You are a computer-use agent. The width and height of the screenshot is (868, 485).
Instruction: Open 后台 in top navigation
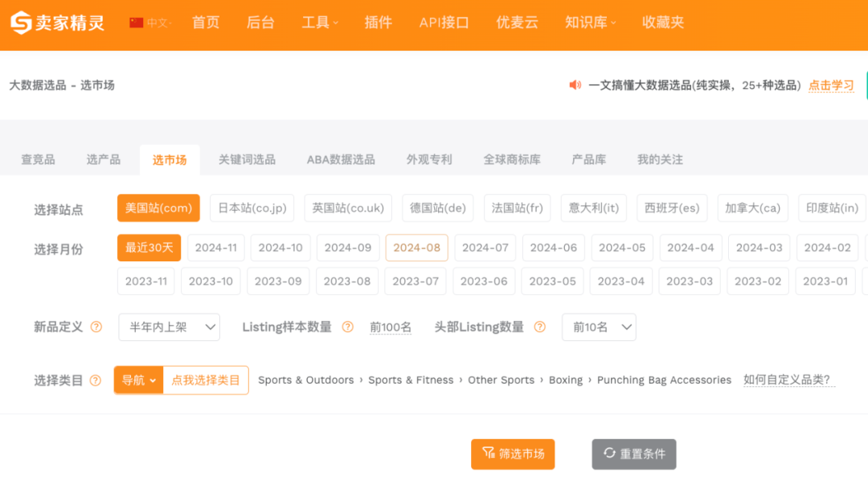[260, 23]
